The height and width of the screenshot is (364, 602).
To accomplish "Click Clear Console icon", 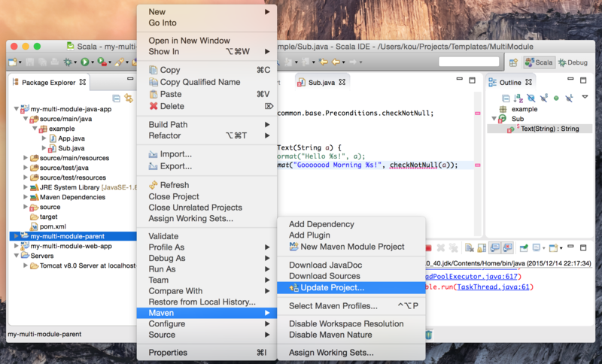I will click(469, 248).
